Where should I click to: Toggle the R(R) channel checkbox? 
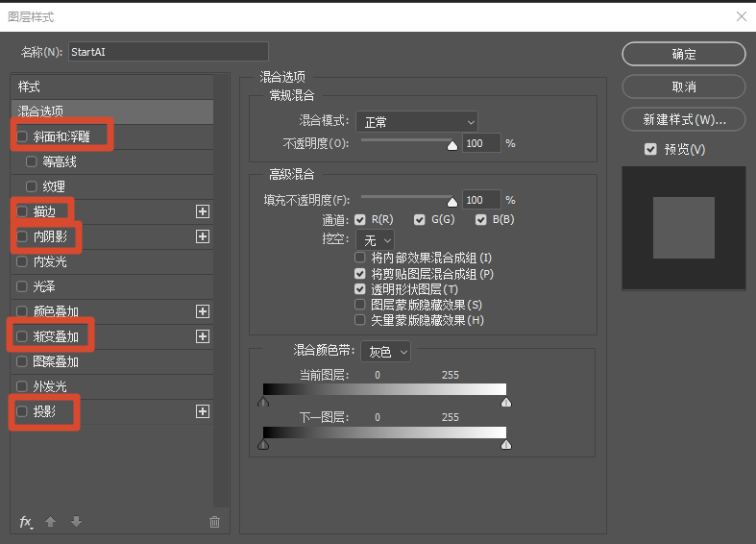tap(359, 220)
